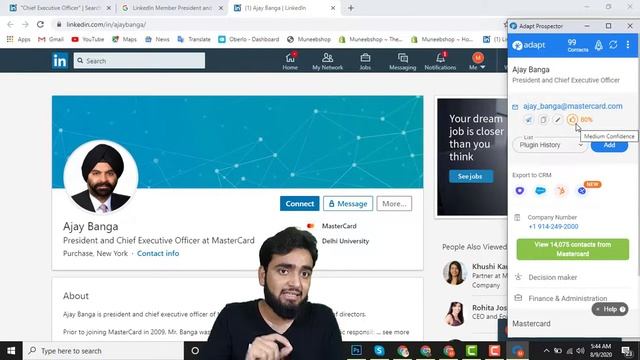
Task: Export to Salesforce CRM icon
Action: pyautogui.click(x=540, y=191)
